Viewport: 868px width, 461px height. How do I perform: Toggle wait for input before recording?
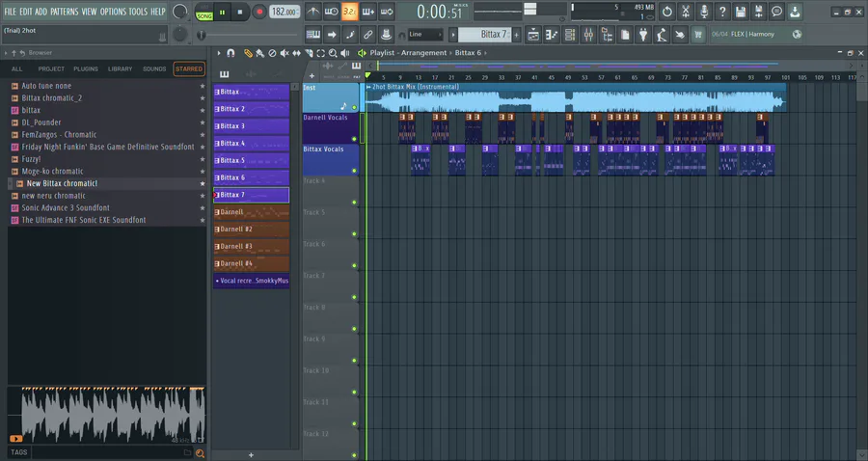point(331,12)
